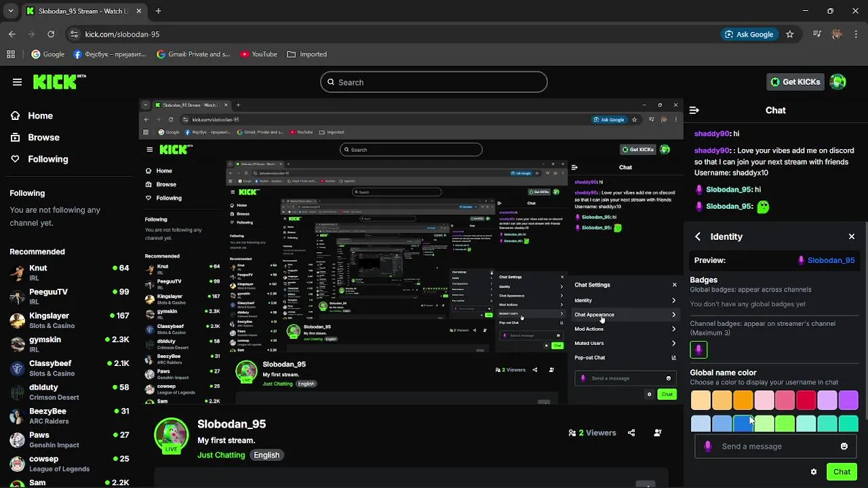Click Paws channel avatar
Viewport: 868px width, 488px height.
(x=18, y=440)
